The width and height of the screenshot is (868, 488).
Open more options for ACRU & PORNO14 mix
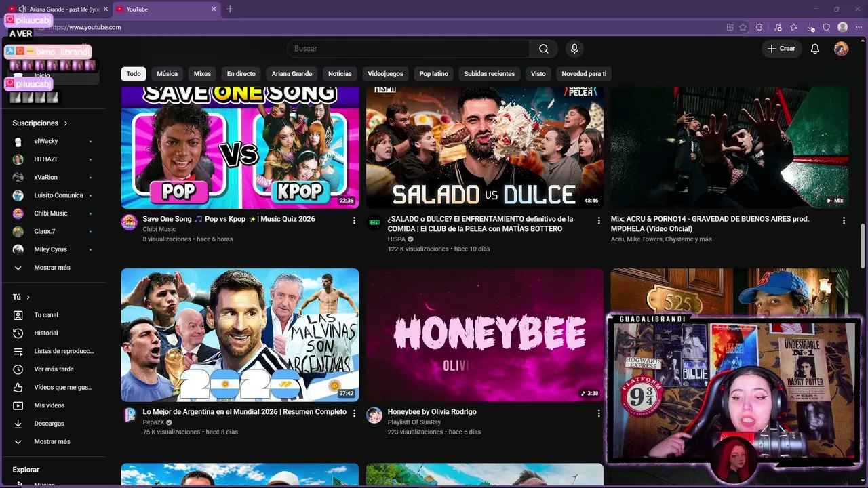point(844,220)
